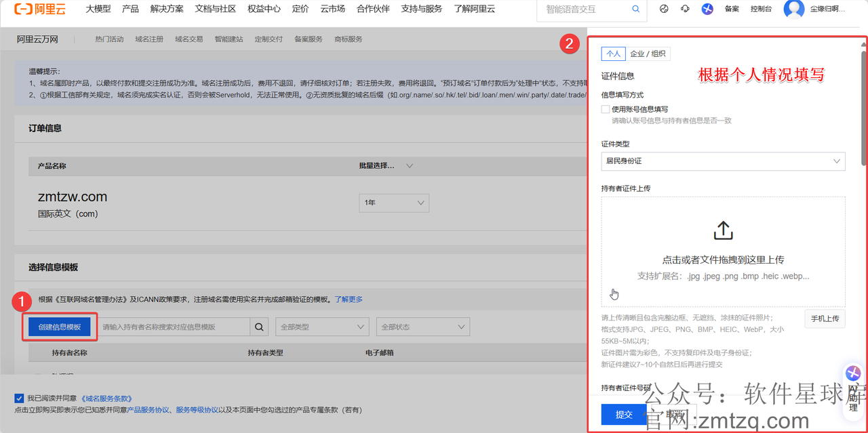868x433 pixels.
Task: Open the 文档与社区 menu
Action: (216, 9)
